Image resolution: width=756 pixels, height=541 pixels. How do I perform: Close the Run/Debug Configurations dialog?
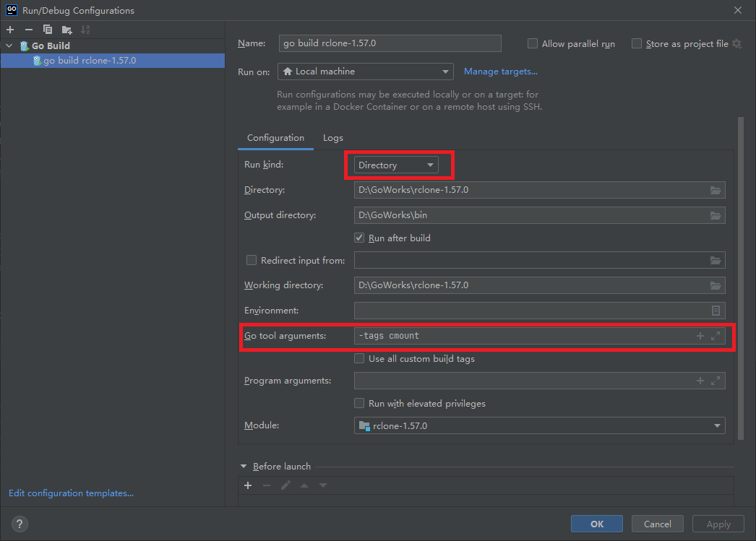point(738,10)
